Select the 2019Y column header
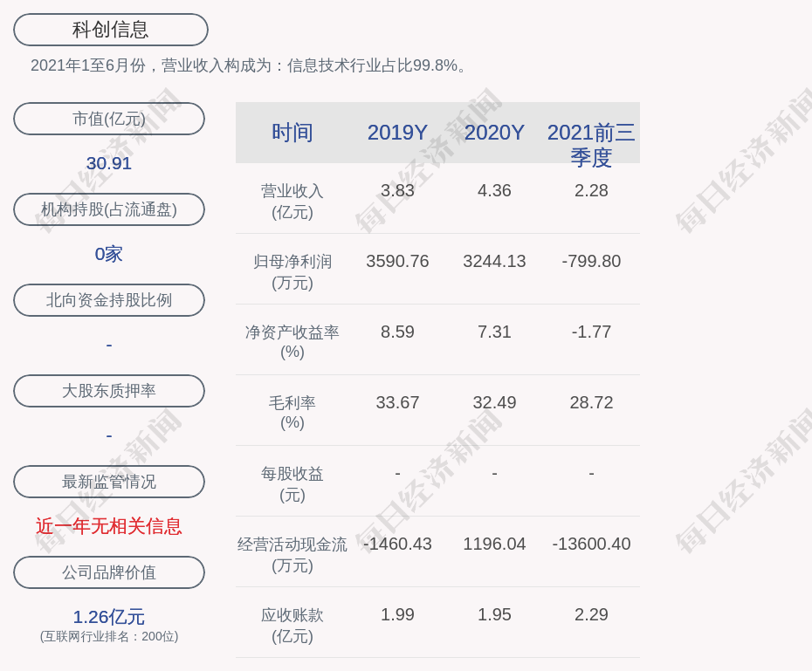Image resolution: width=812 pixels, height=671 pixels. (397, 133)
